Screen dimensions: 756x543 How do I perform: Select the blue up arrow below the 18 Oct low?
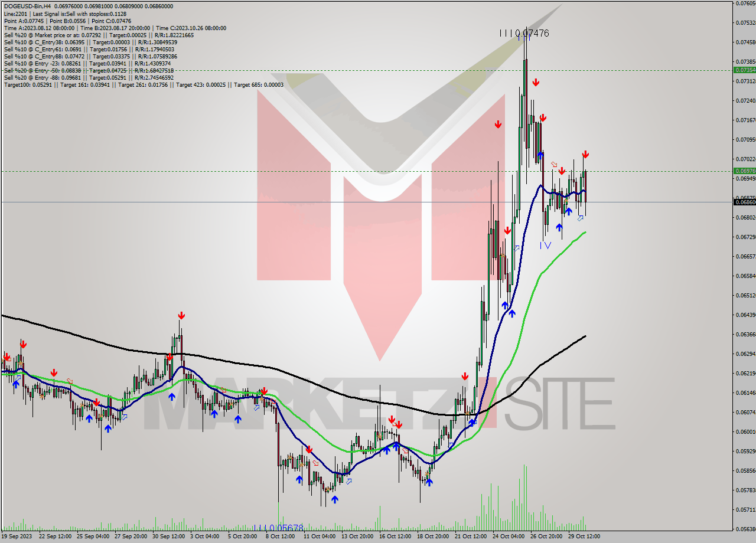[429, 482]
